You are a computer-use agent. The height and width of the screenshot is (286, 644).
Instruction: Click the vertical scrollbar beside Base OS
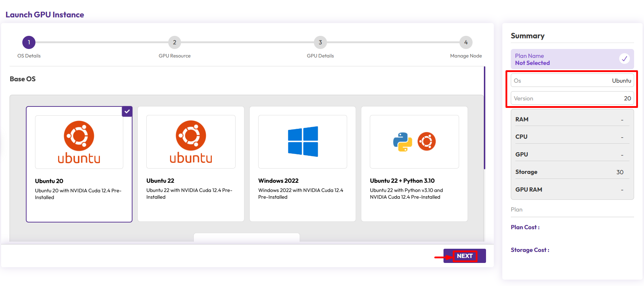point(484,118)
